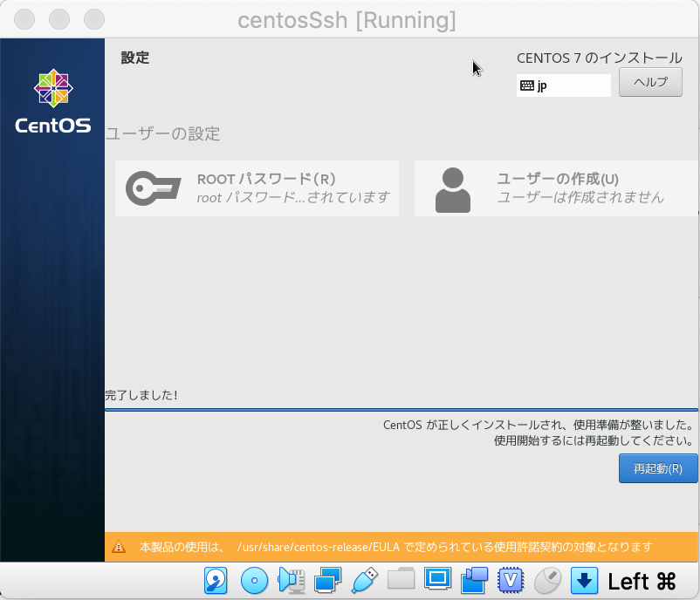Click the optical disc icon in VirtualBox status bar

coord(254,580)
